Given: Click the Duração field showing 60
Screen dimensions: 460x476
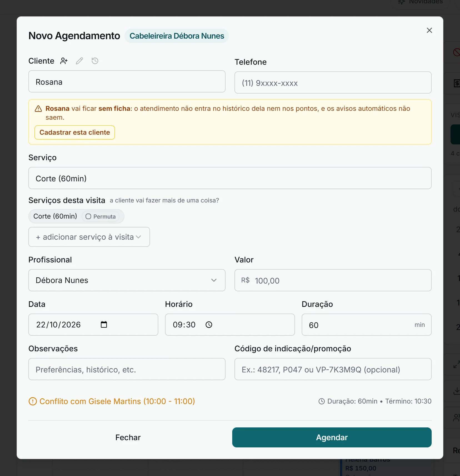Looking at the screenshot, I should coord(367,325).
